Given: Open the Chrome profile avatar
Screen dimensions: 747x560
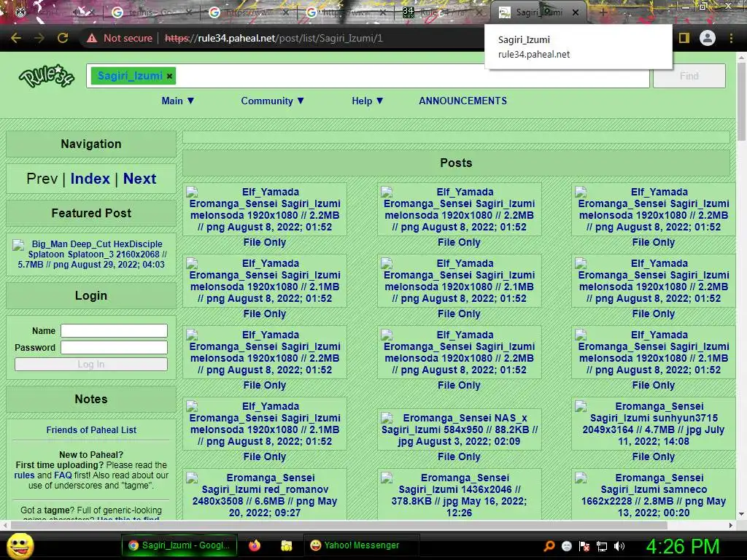Looking at the screenshot, I should pos(708,38).
